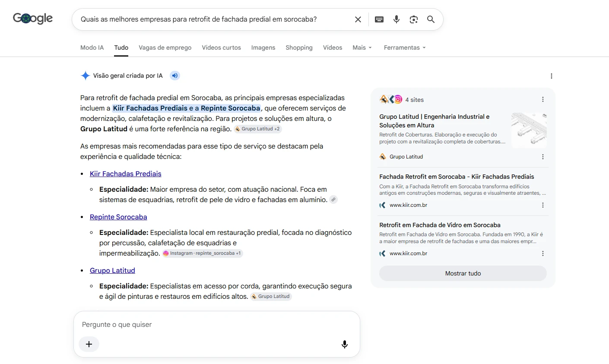The image size is (609, 364).
Task: Click stacked site favicons beside 4 sites
Action: pos(391,99)
